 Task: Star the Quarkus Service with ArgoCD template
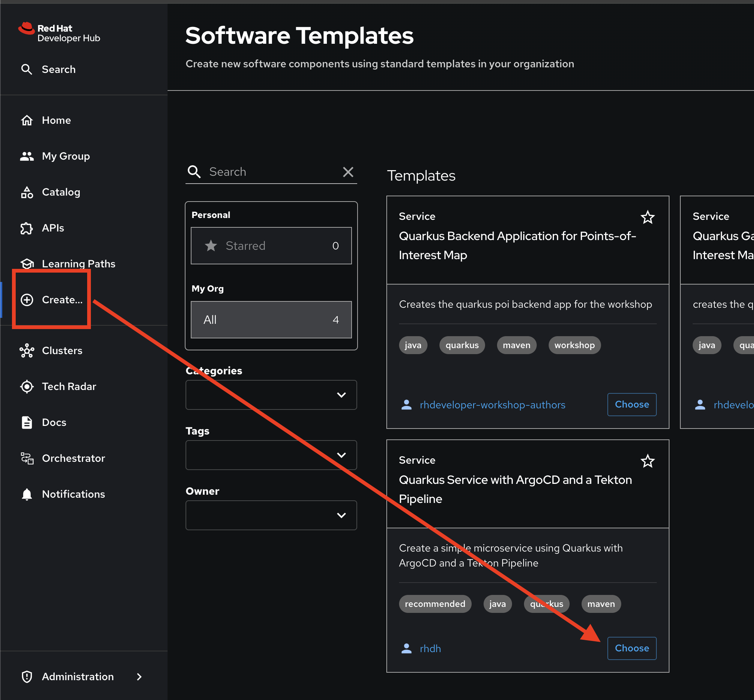tap(647, 461)
